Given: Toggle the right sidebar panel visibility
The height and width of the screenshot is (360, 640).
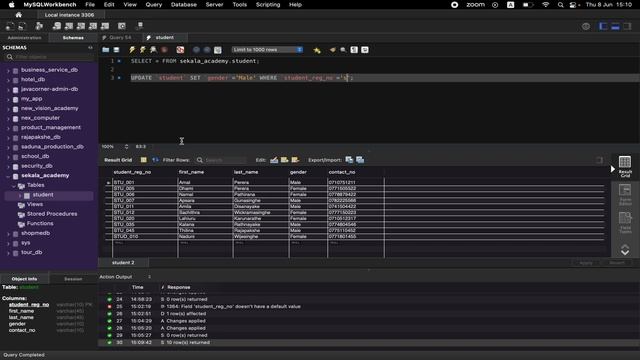Looking at the screenshot, I should [627, 27].
